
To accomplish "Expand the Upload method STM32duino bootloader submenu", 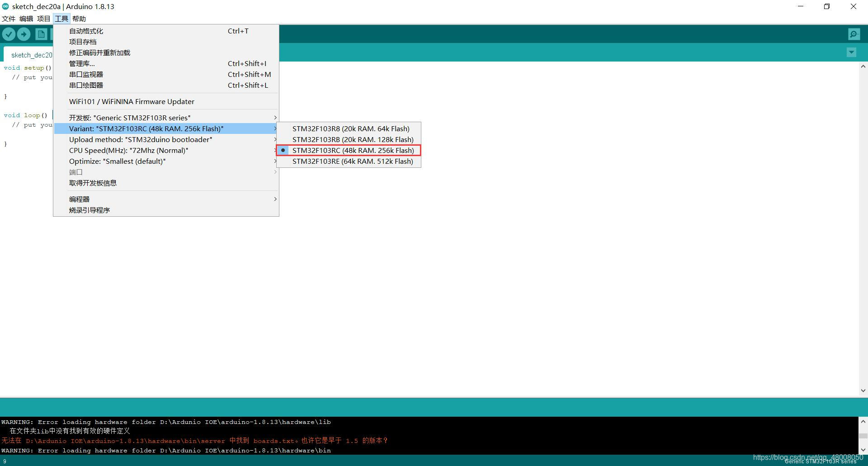I will click(166, 139).
